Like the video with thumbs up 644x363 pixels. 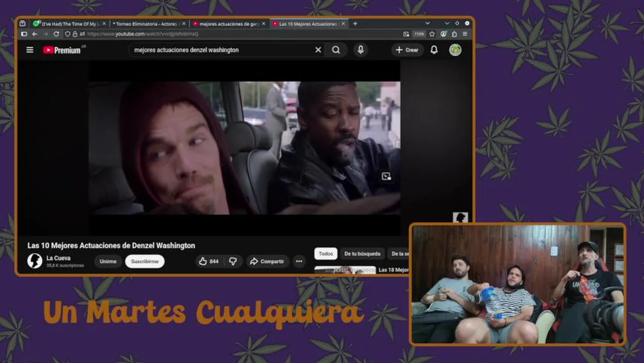(x=208, y=261)
